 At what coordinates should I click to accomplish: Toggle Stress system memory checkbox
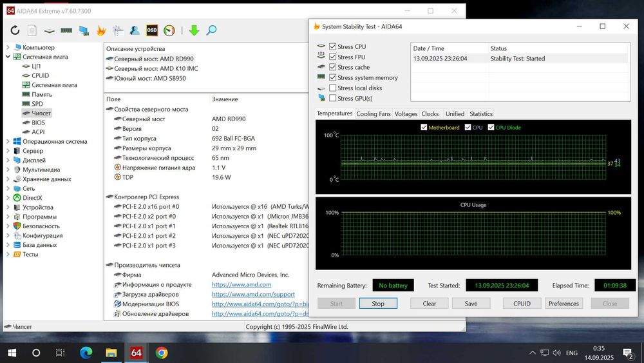tap(333, 77)
